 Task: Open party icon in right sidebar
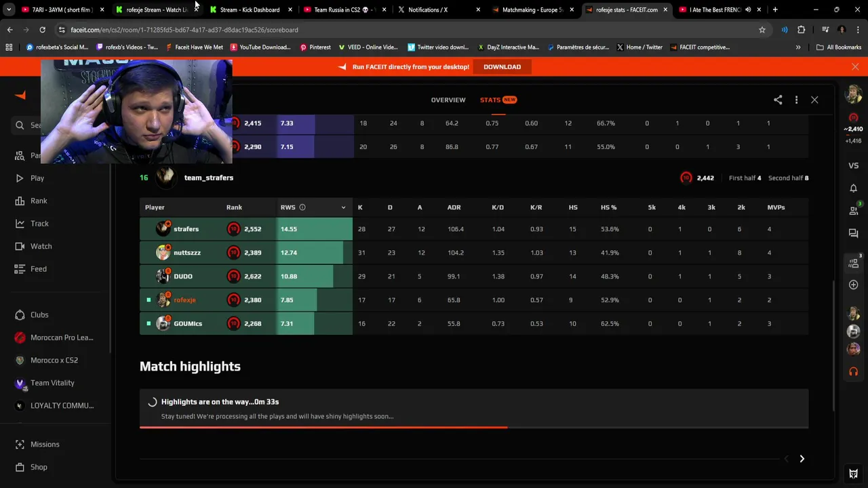[x=854, y=262]
